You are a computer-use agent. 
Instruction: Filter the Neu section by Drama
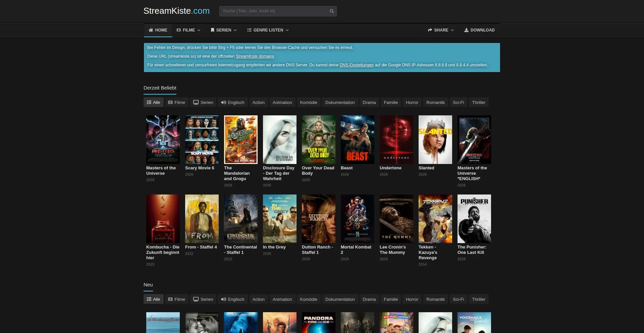point(369,299)
